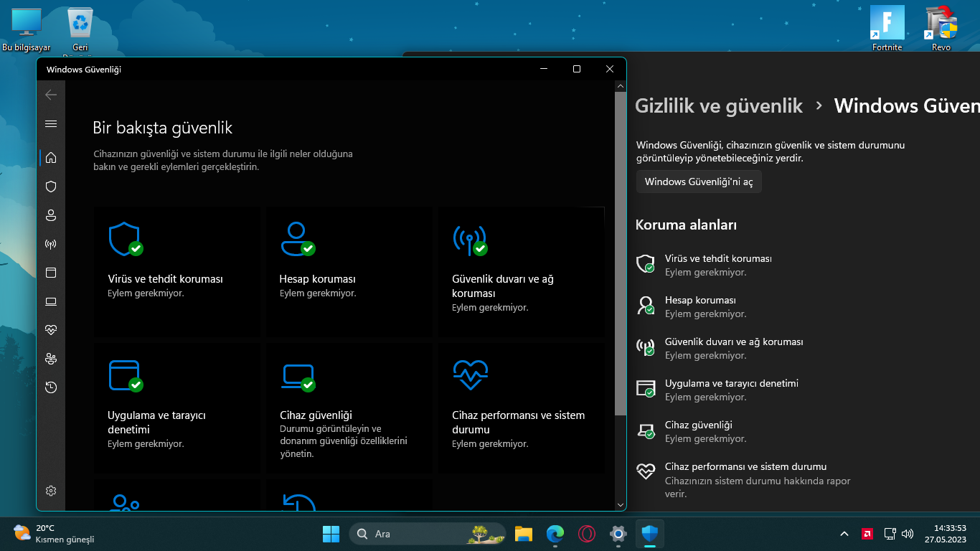Click scrollbar down arrow in Windows Security

coord(621,504)
